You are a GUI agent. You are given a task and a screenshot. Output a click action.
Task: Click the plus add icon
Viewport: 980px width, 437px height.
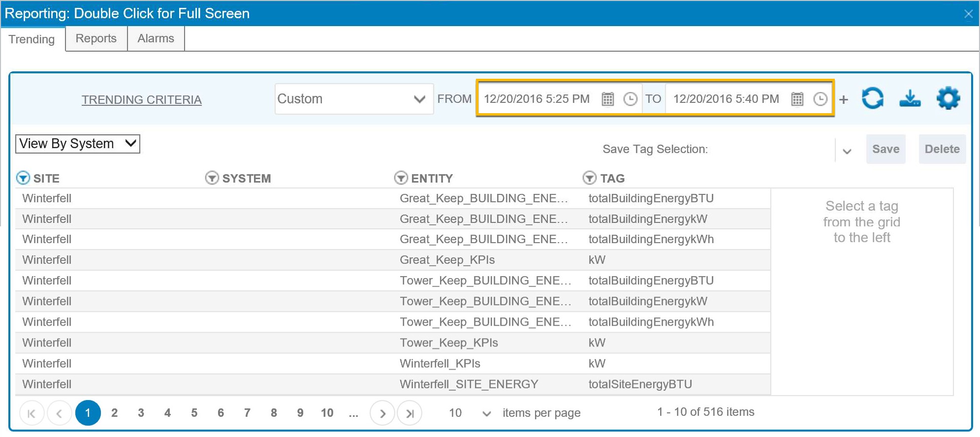(844, 99)
